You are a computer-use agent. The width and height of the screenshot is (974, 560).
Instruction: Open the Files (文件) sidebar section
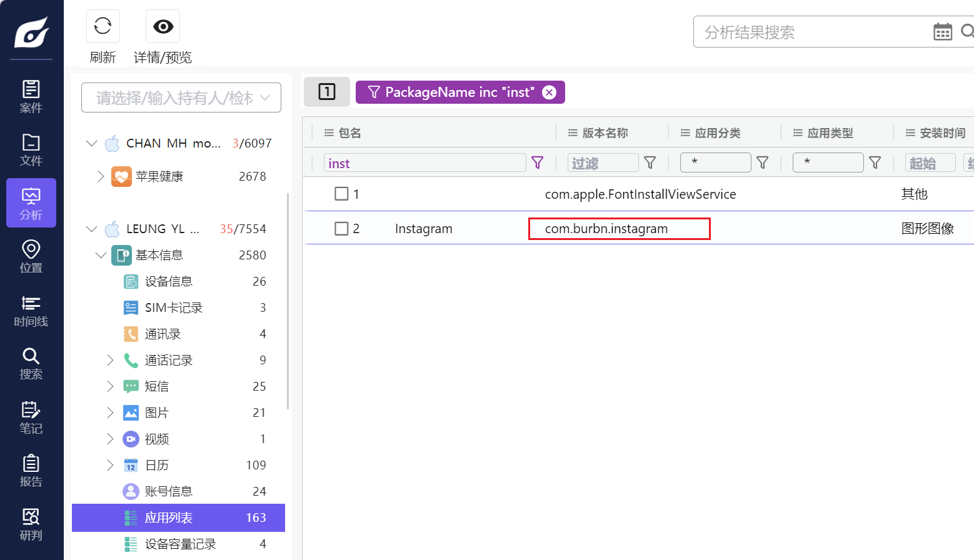[31, 149]
